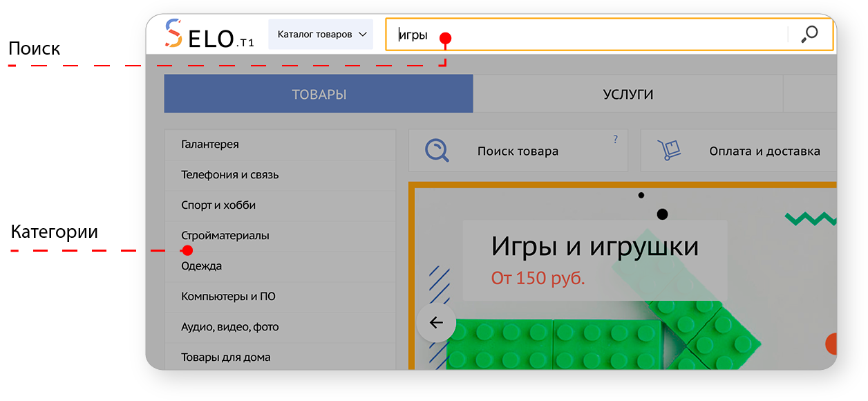
Task: Click the SELO.T1 logo
Action: coord(207,32)
